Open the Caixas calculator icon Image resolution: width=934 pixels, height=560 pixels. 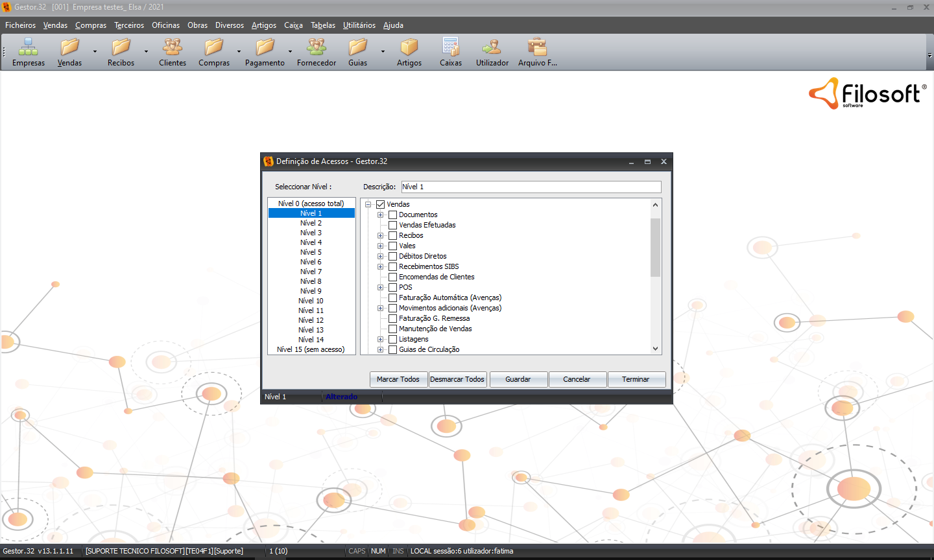coord(450,47)
